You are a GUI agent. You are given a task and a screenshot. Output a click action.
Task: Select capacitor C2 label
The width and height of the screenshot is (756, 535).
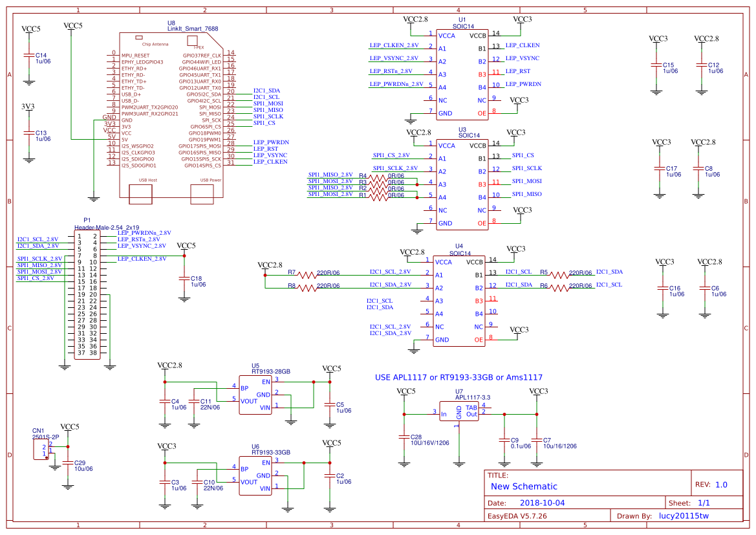pos(344,479)
